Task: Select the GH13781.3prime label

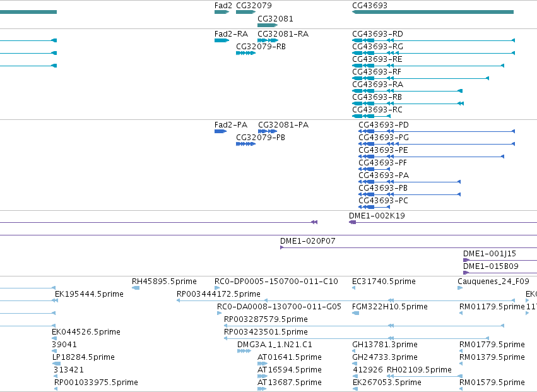Action: [x=384, y=345]
